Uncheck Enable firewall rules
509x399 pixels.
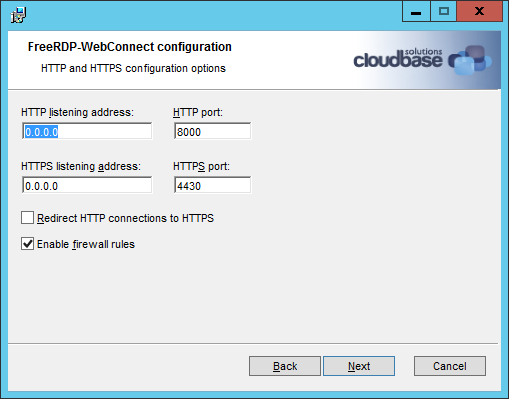(27, 244)
